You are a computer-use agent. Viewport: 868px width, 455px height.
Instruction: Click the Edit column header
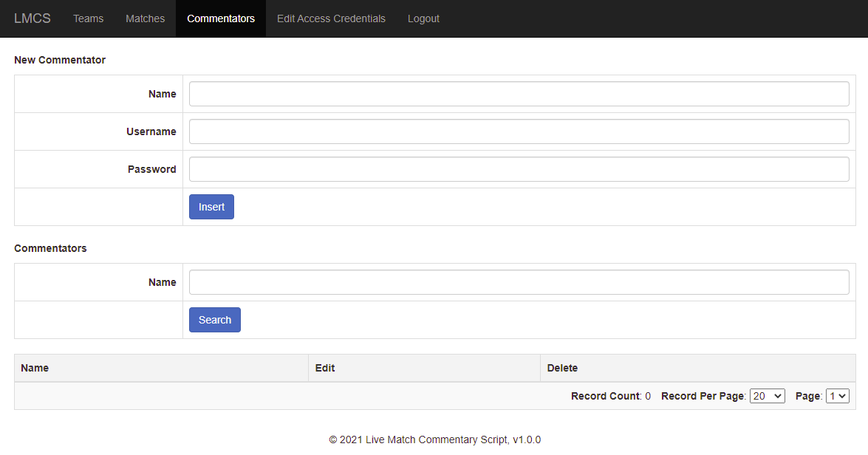point(325,368)
